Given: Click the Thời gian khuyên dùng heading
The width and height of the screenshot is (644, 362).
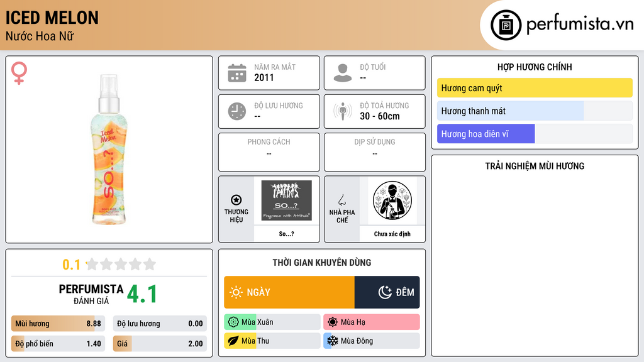Looking at the screenshot, I should 321,263.
